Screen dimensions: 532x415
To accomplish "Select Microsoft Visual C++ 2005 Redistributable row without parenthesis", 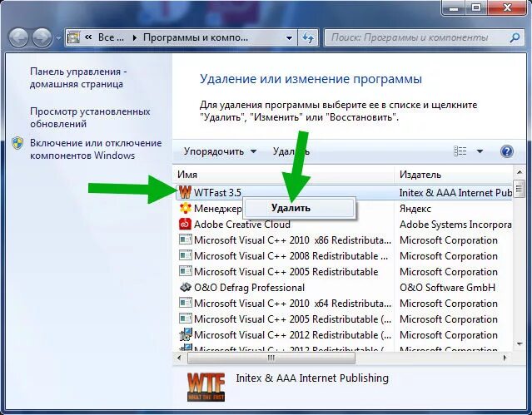I will pyautogui.click(x=344, y=272).
